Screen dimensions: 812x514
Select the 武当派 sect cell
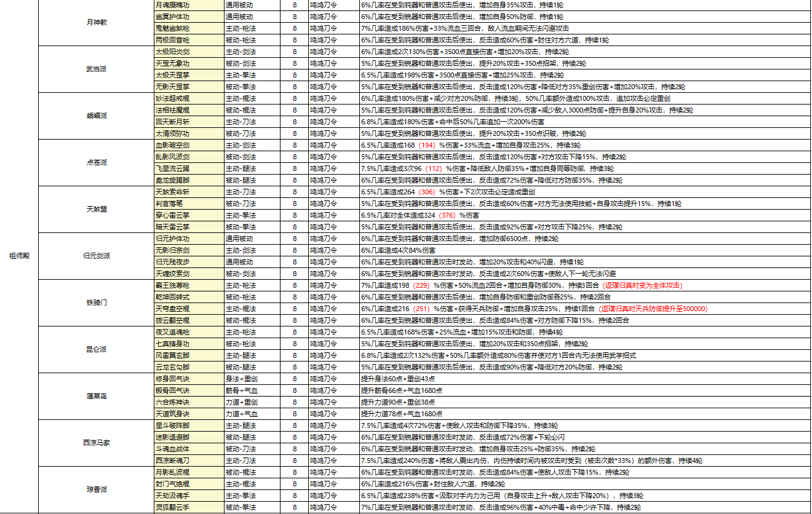[x=97, y=69]
